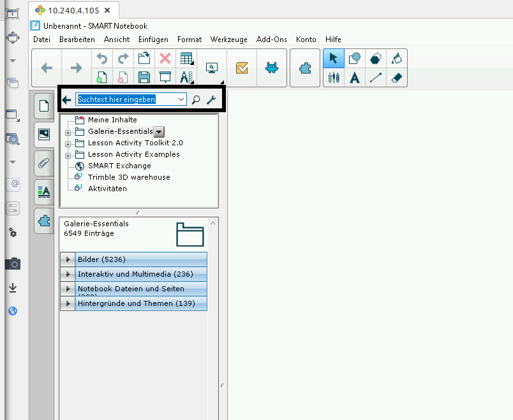513x420 pixels.
Task: Switch to the Page Sorter tab
Action: pos(44,106)
